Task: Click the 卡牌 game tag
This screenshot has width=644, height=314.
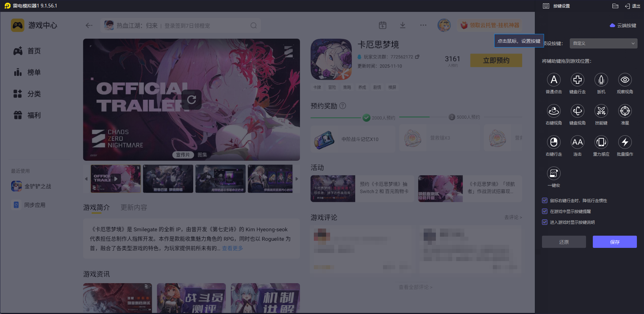Action: pyautogui.click(x=317, y=87)
